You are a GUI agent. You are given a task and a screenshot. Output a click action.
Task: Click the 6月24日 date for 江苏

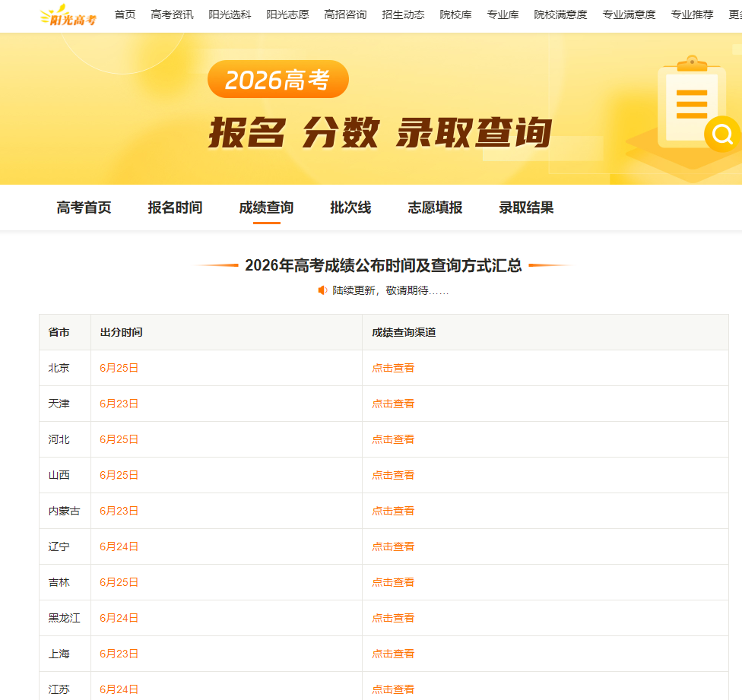pos(119,689)
